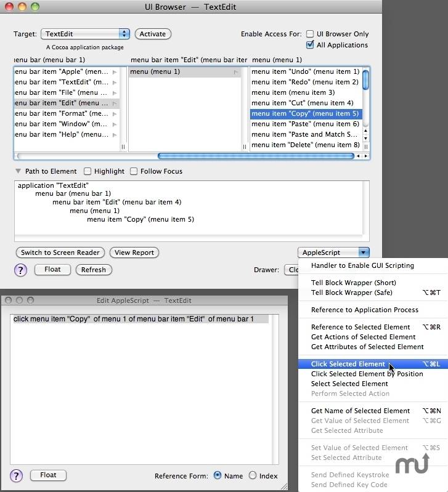Click the arrow next to menu bar item "File"
The width and height of the screenshot is (448, 492).
(x=115, y=93)
